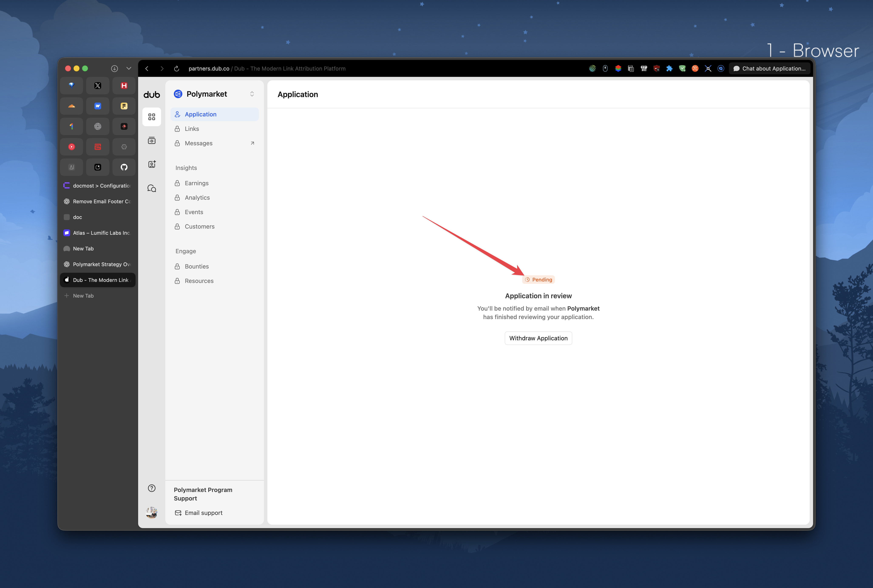Click the user avatar at bottom left

(152, 512)
